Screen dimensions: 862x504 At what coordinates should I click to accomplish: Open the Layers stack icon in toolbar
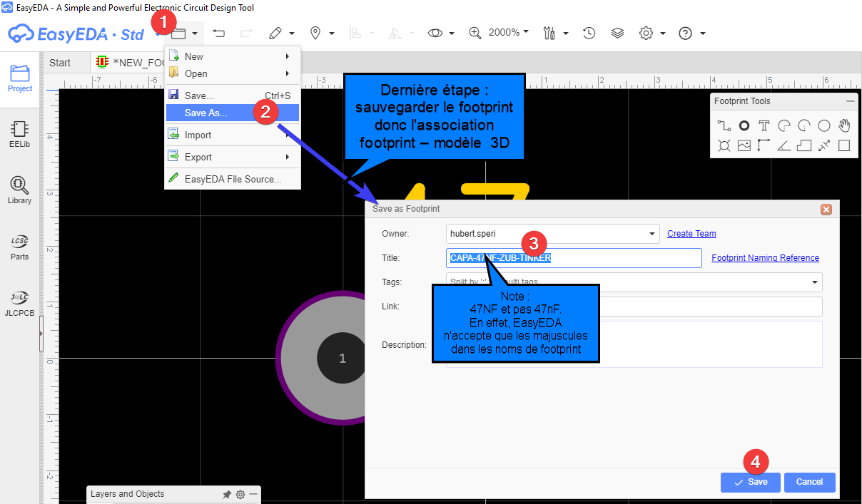(x=617, y=33)
